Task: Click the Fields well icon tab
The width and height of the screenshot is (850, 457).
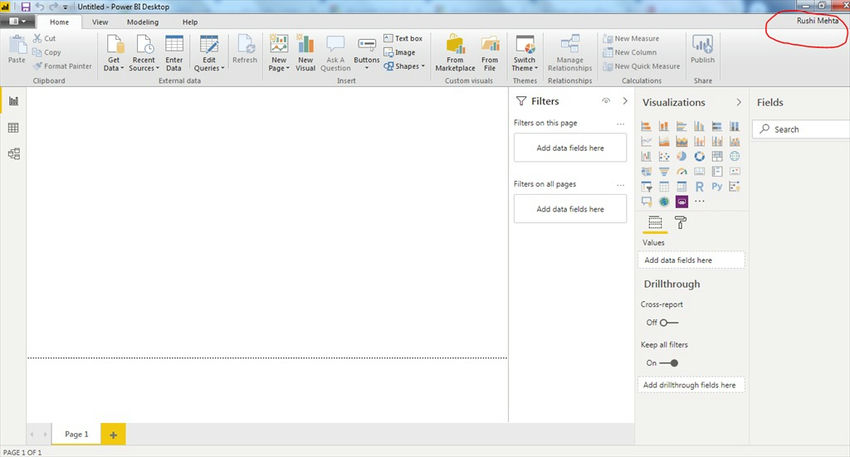Action: click(x=655, y=222)
